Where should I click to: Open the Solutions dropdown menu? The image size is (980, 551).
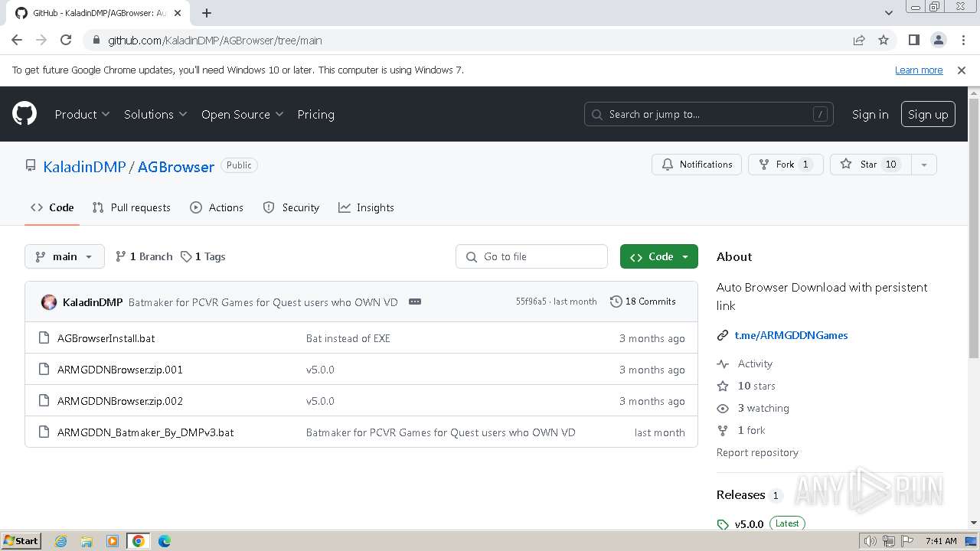(x=155, y=114)
